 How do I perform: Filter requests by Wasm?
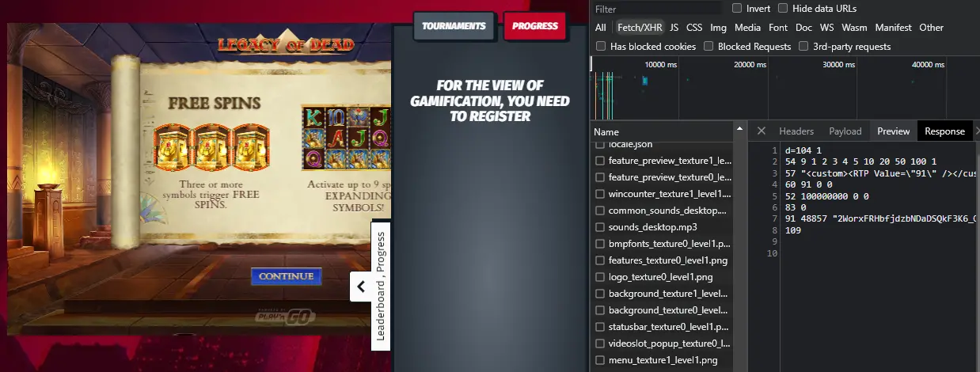854,28
